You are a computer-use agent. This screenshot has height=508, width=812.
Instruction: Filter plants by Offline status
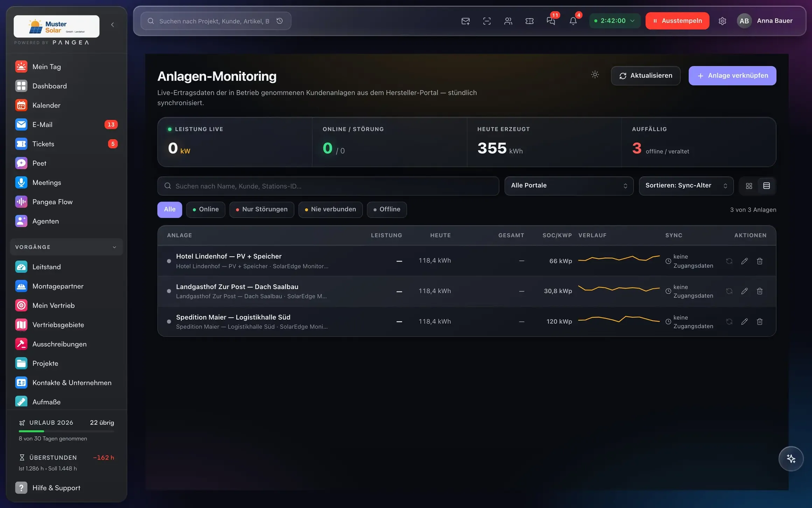[x=387, y=210]
